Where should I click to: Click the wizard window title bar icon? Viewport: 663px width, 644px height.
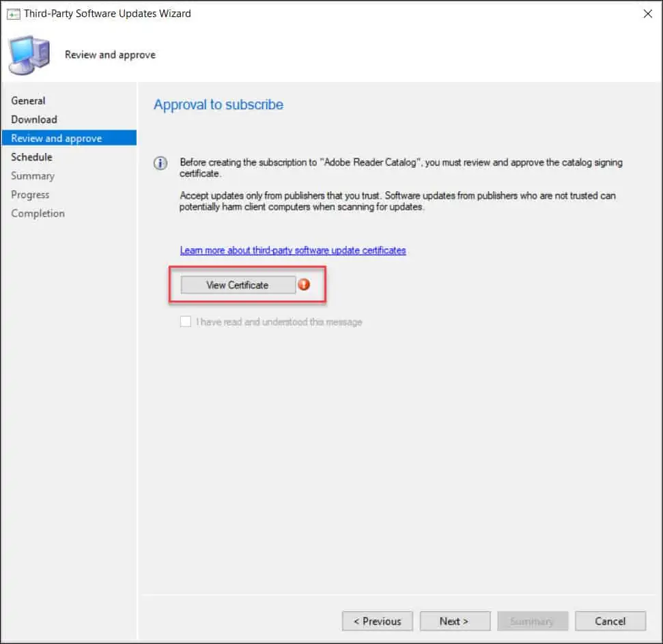pyautogui.click(x=13, y=14)
